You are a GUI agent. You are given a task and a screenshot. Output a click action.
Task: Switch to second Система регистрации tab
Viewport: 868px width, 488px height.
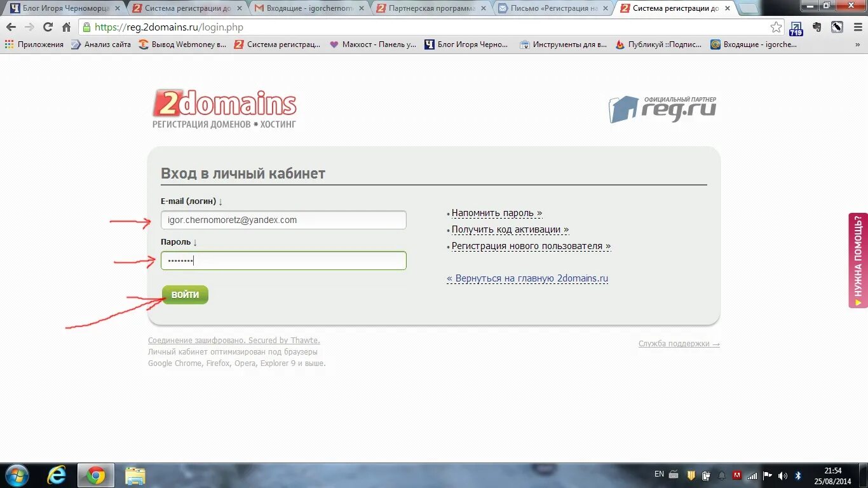[677, 8]
